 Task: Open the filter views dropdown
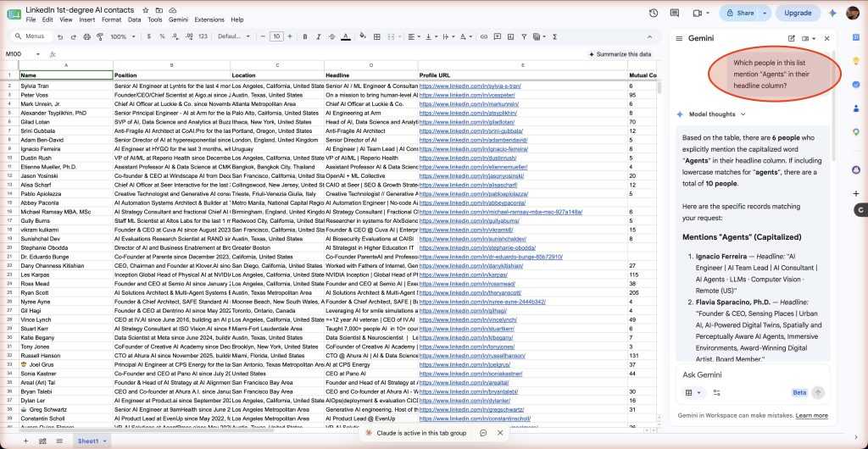(x=538, y=37)
